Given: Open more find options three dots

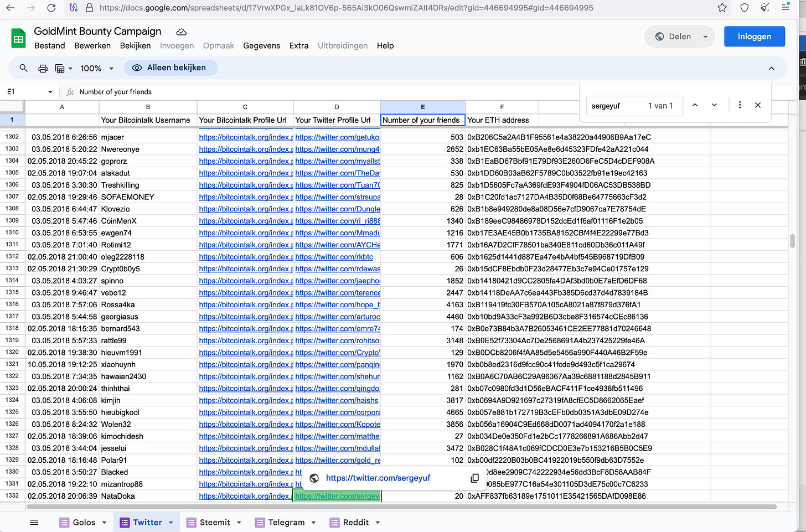Looking at the screenshot, I should point(740,105).
